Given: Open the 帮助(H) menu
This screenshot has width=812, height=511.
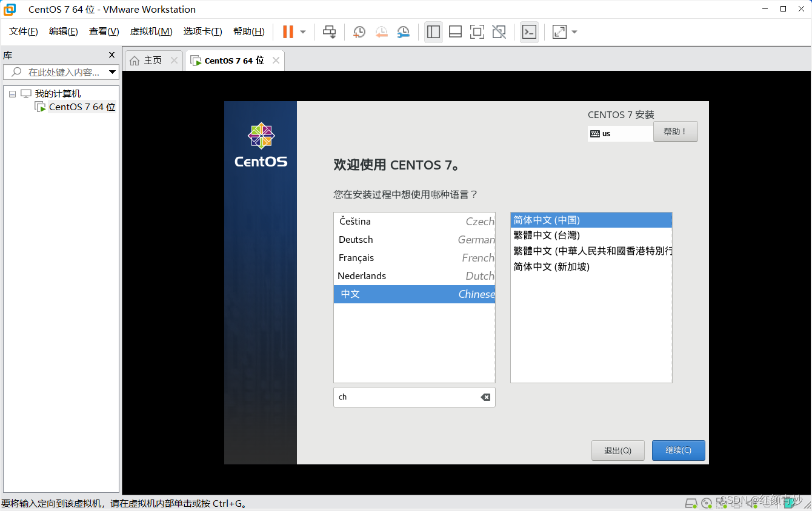Looking at the screenshot, I should point(249,31).
